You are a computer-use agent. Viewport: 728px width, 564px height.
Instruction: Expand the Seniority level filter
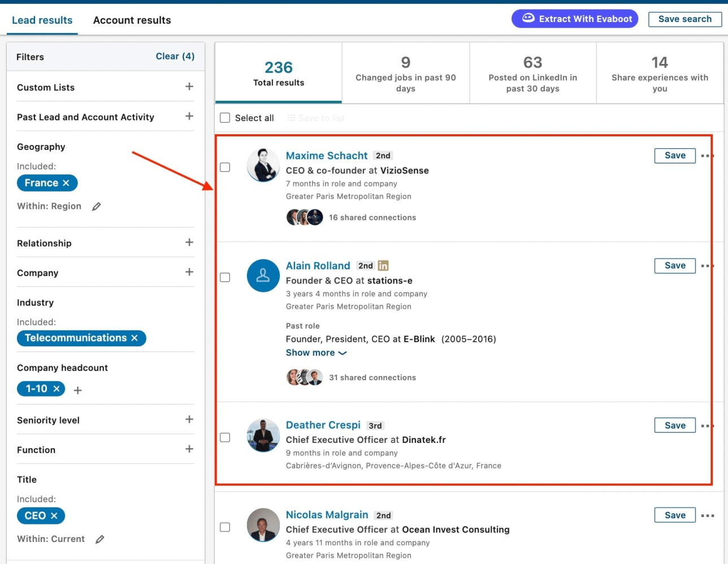pyautogui.click(x=189, y=419)
